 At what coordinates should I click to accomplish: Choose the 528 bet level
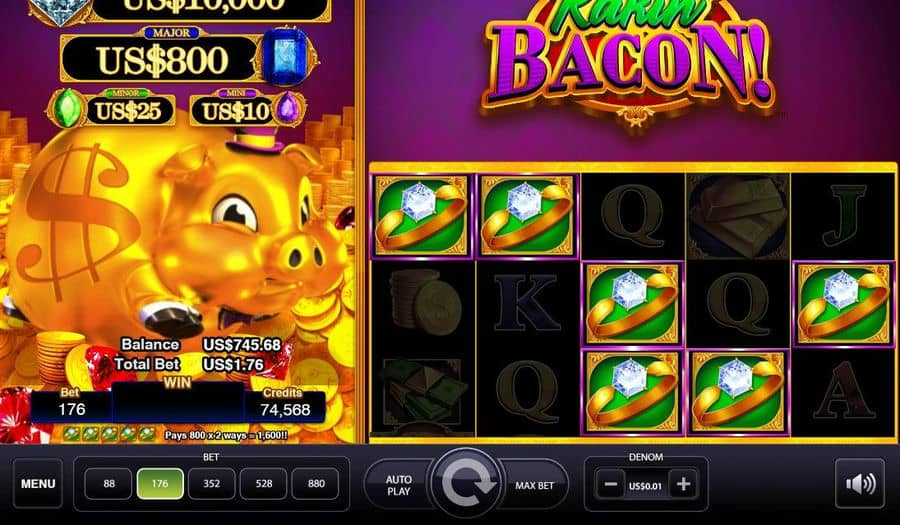point(263,484)
